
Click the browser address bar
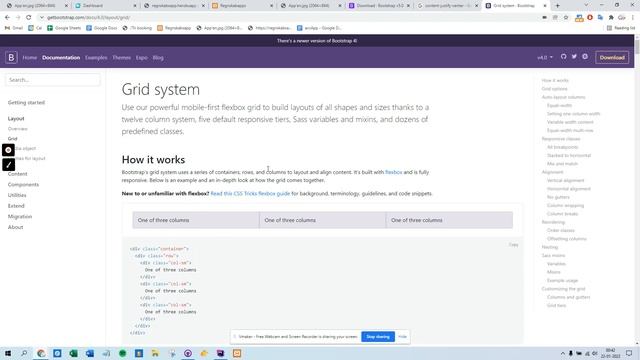[x=286, y=18]
